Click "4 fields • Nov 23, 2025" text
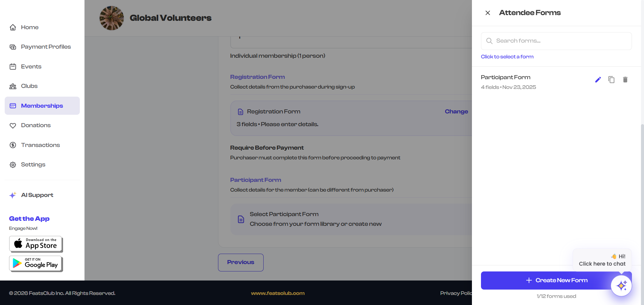This screenshot has width=644, height=305. 508,87
